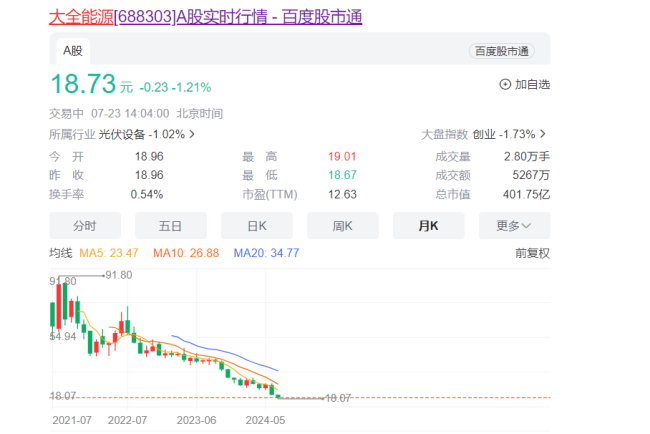
Task: Switch to the 周K chart tab
Action: (343, 225)
